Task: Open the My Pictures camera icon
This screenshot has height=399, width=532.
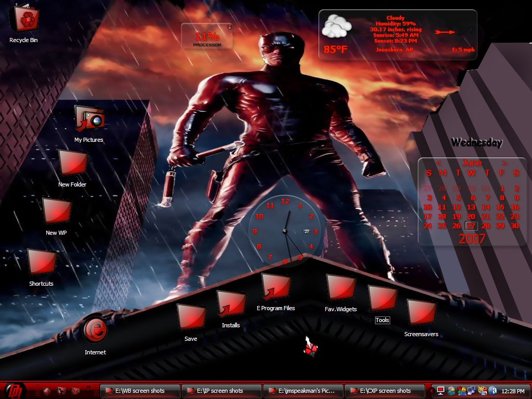Action: [89, 118]
